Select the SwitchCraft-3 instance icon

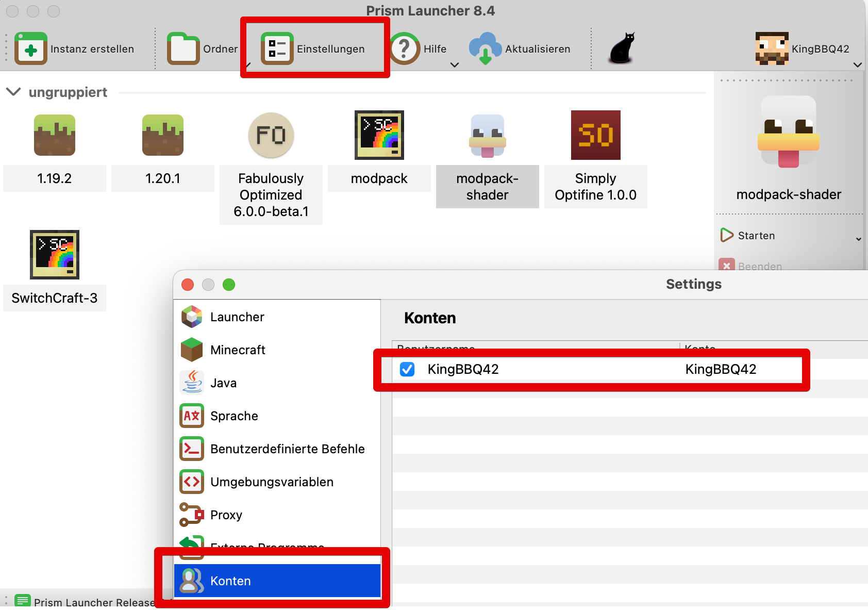(x=55, y=255)
